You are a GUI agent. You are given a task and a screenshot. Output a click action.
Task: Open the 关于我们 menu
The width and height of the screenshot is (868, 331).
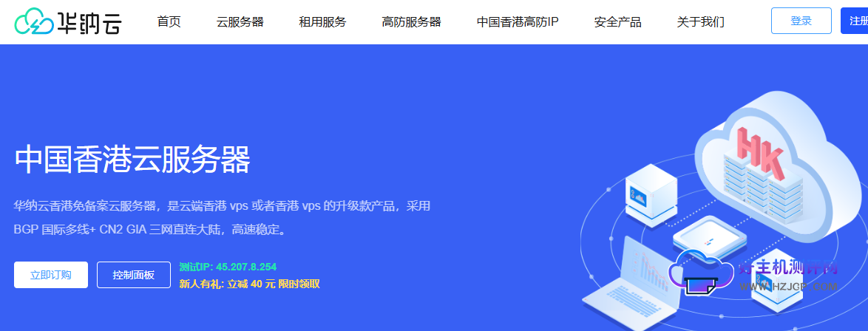tap(700, 22)
